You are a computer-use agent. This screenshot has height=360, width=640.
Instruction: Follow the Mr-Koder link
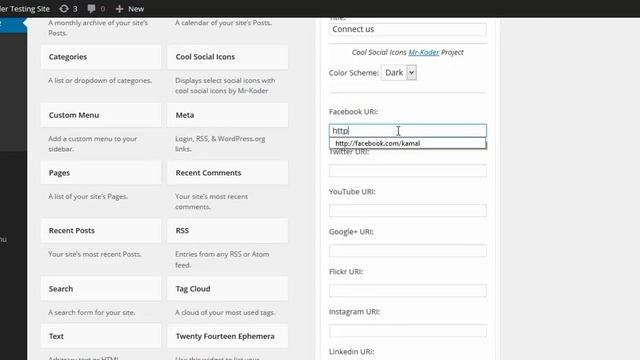[x=424, y=52]
